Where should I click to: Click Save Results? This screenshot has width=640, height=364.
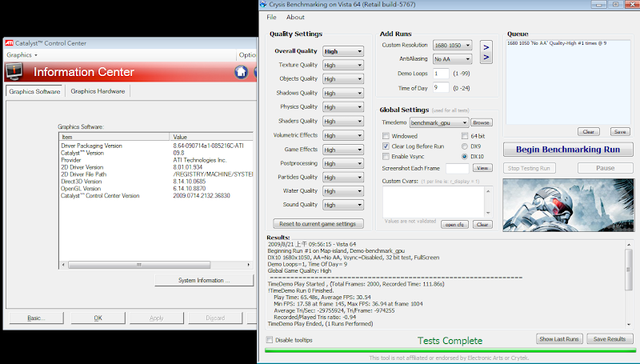610,339
